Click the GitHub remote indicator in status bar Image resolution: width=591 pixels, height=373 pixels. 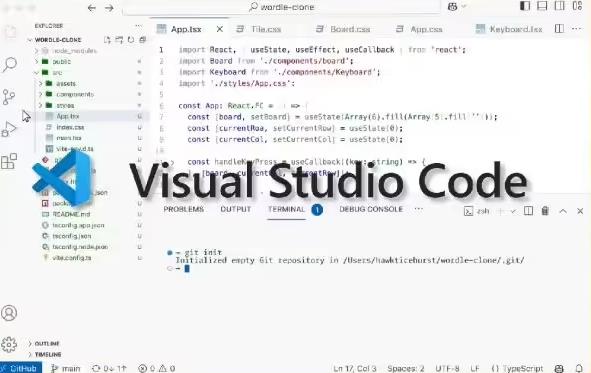coord(21,368)
